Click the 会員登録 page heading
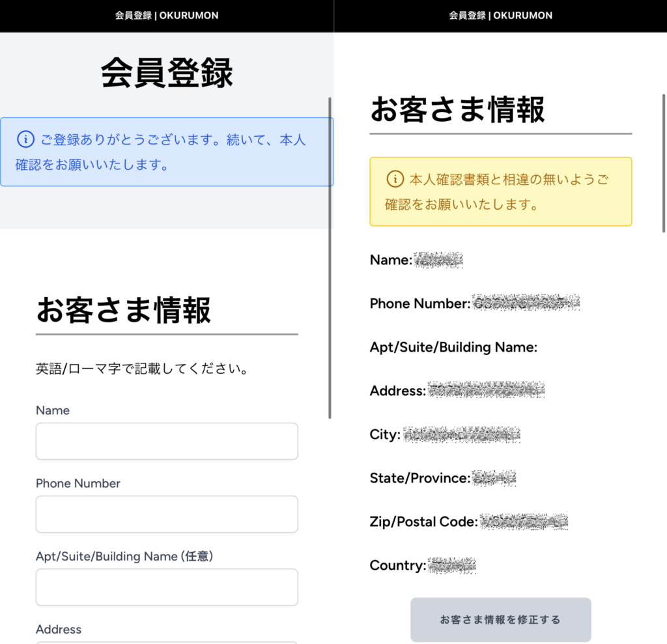The image size is (667, 644). pyautogui.click(x=166, y=73)
